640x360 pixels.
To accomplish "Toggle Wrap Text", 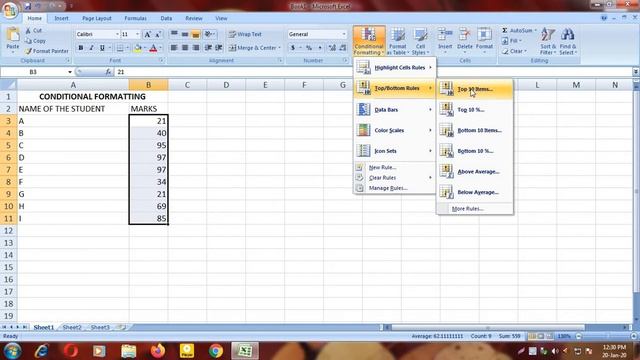I will pyautogui.click(x=245, y=34).
